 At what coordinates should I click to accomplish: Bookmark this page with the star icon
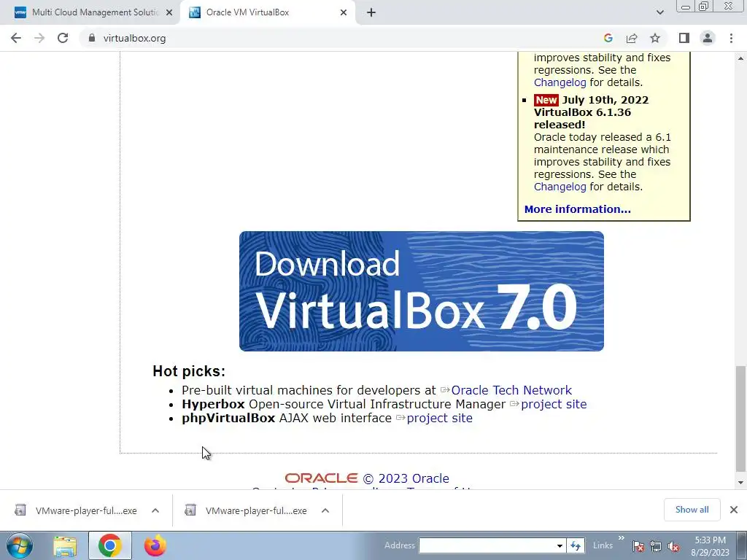(655, 38)
